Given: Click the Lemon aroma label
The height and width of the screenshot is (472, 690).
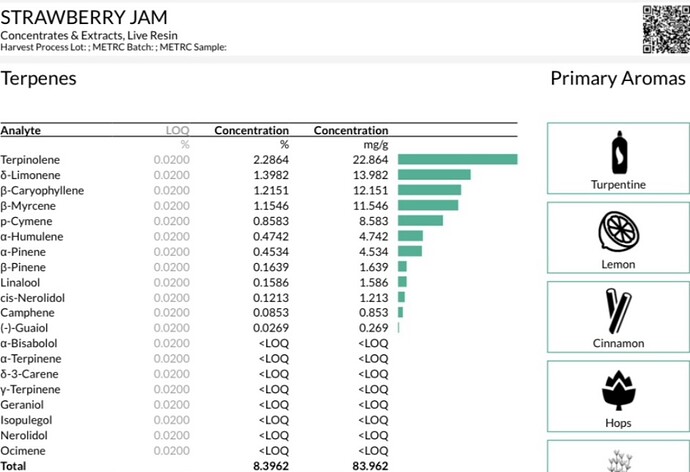Looking at the screenshot, I should tap(618, 264).
